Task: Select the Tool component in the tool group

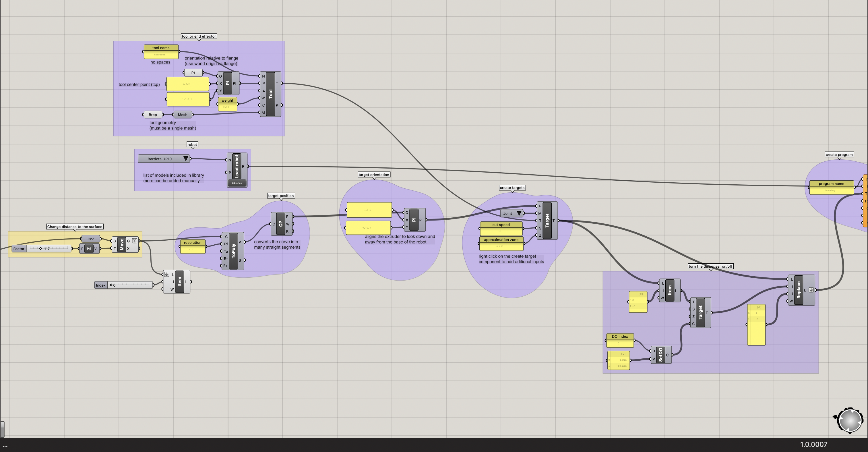Action: (271, 94)
